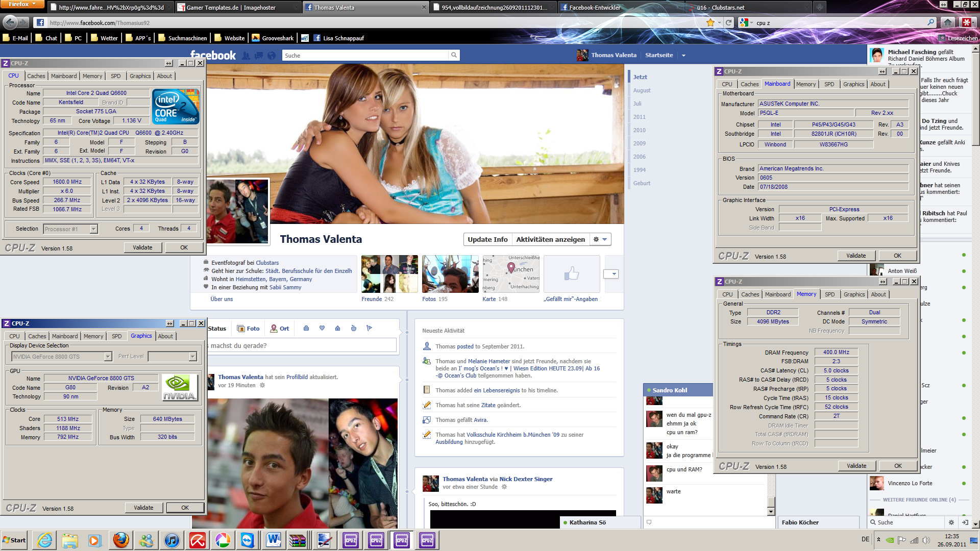980x551 pixels.
Task: Click the relationship heart life event icon
Action: (x=322, y=328)
